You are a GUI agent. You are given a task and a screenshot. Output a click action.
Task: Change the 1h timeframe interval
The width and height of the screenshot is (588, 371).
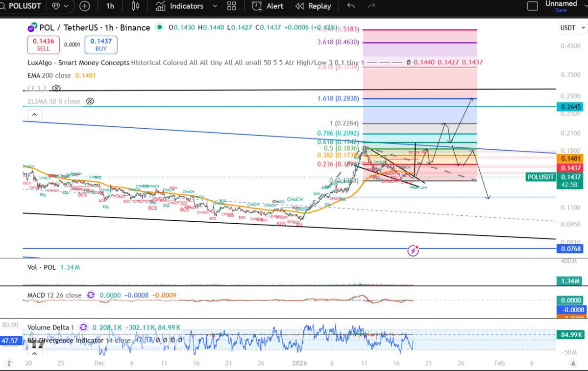tap(110, 6)
